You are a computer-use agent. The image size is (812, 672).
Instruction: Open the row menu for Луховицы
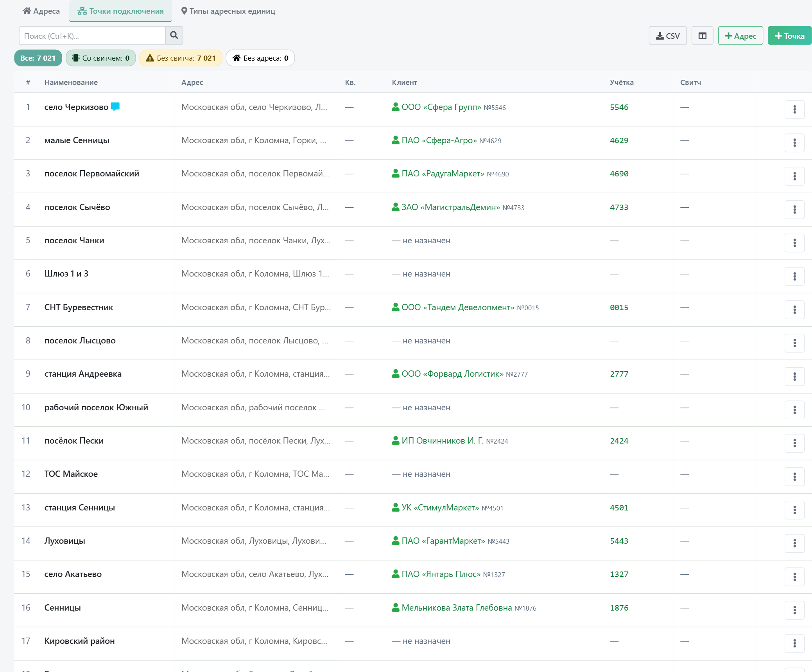tap(794, 543)
